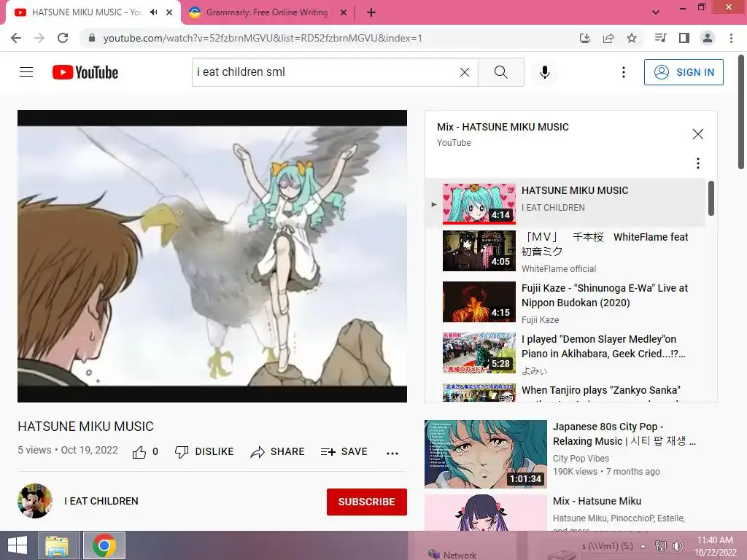
Task: Click the SIGN IN button
Action: click(x=684, y=72)
